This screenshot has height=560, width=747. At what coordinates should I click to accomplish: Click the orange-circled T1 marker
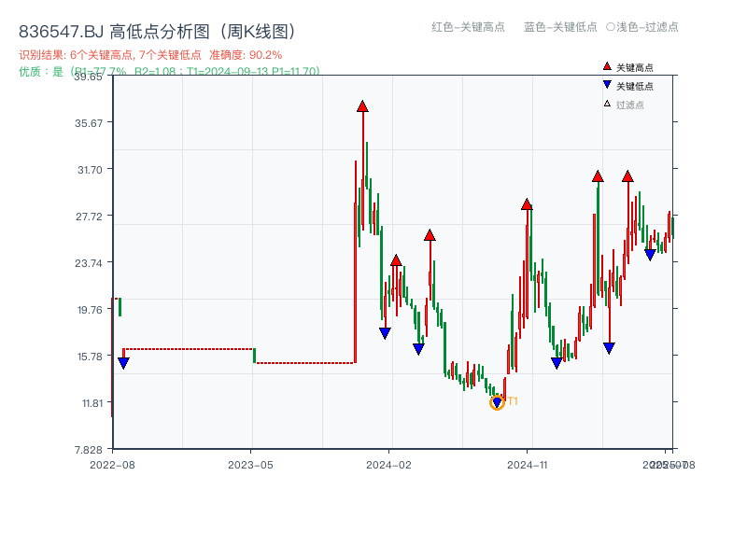tap(498, 402)
